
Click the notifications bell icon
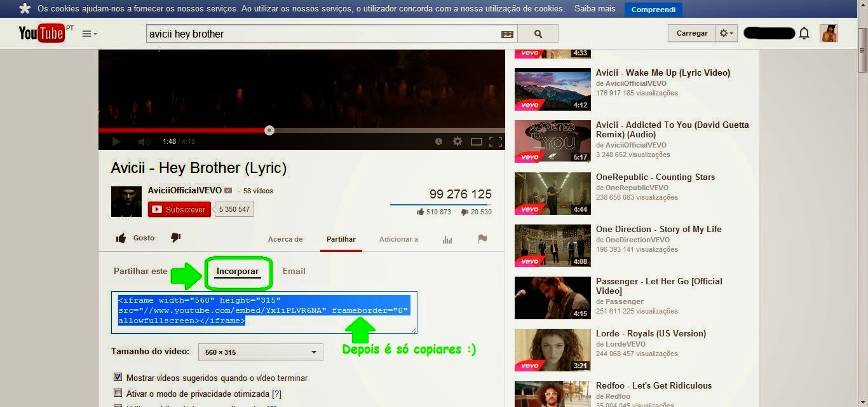tap(804, 34)
